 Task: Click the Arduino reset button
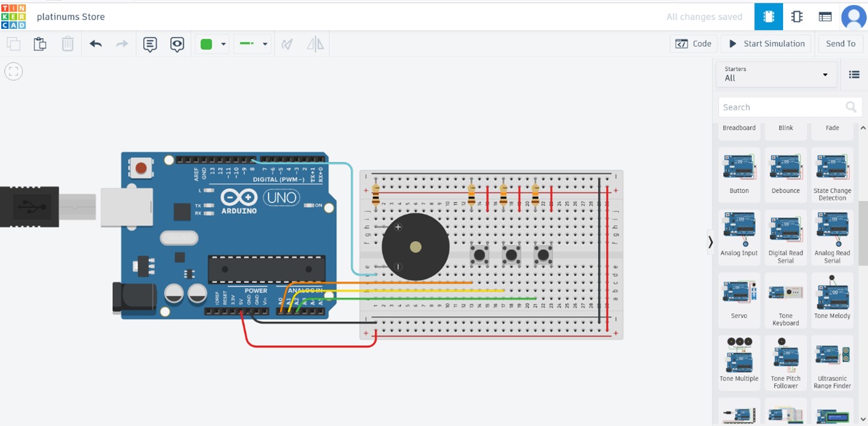(141, 168)
